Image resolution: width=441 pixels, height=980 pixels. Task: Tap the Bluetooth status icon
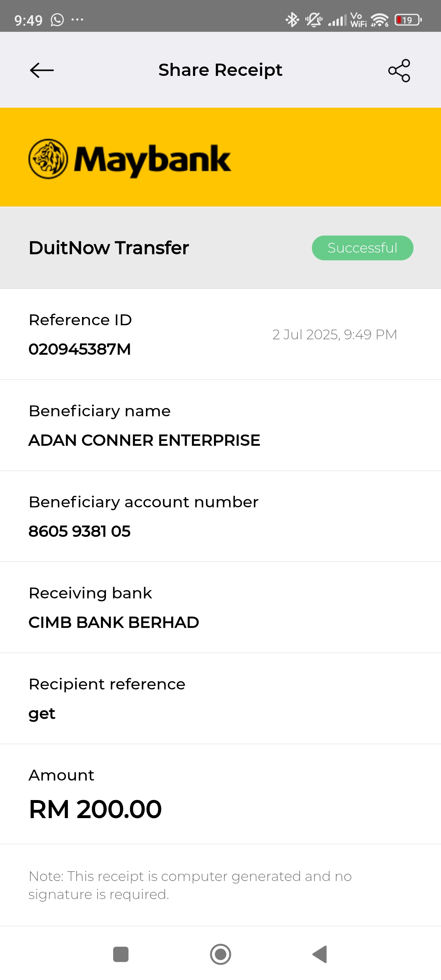(292, 20)
